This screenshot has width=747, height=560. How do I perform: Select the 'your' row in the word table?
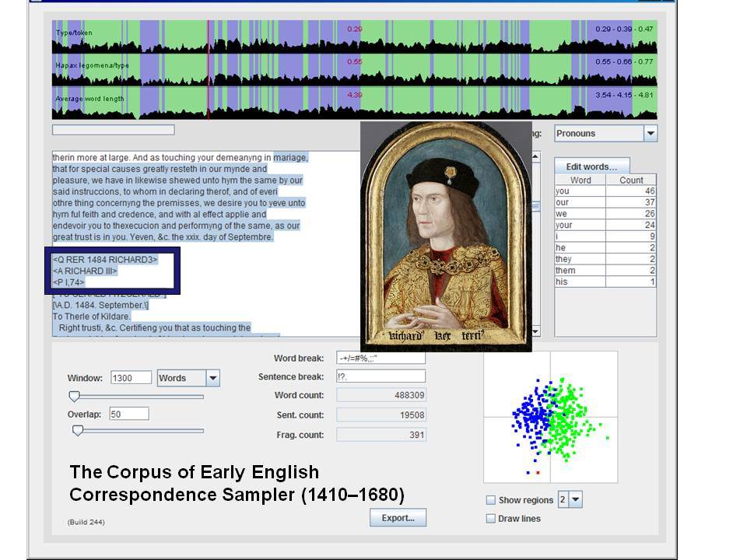[x=605, y=225]
